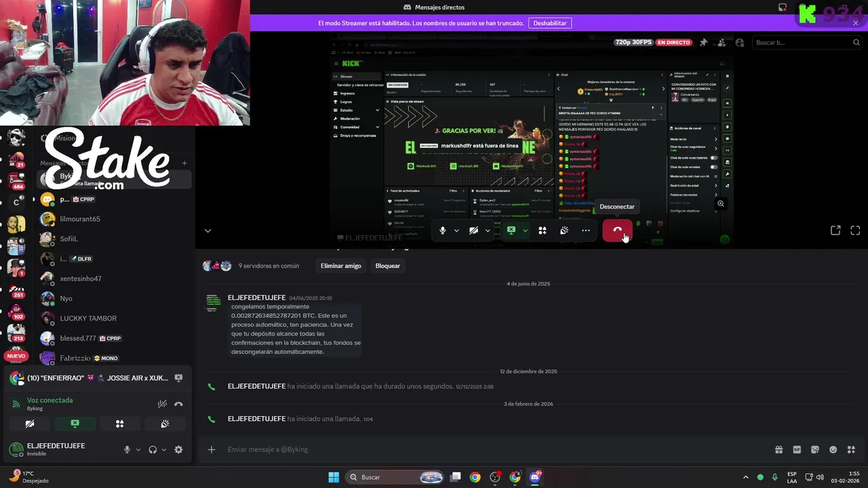Collapse call panel with down chevron

click(x=208, y=230)
